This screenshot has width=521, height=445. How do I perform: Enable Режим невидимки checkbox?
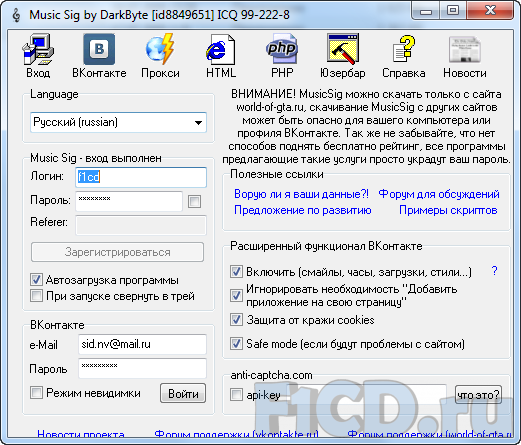pos(36,393)
